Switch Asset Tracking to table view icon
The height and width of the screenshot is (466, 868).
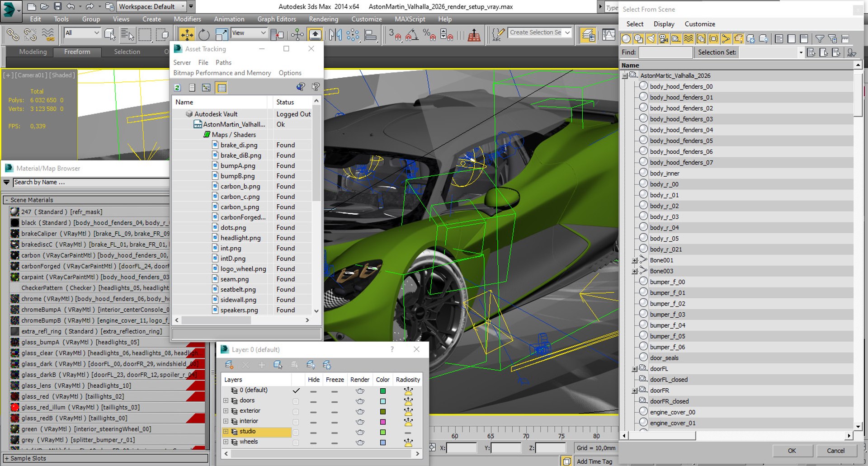coord(222,88)
